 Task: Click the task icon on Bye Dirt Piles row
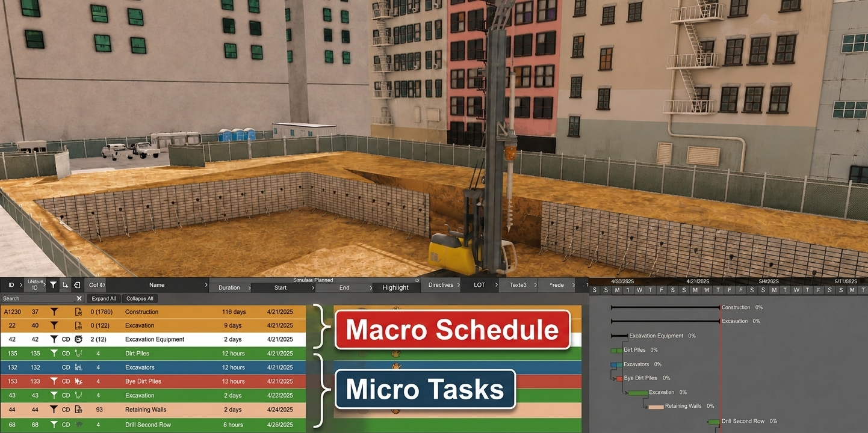[x=78, y=381]
